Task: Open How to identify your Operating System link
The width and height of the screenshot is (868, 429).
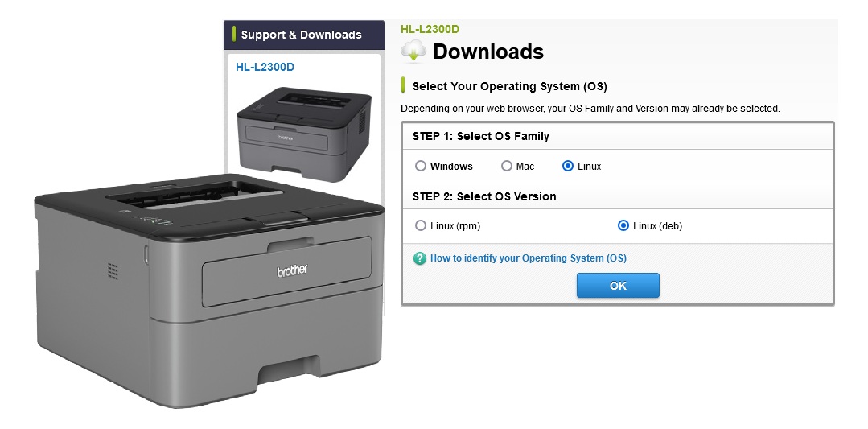Action: point(528,258)
